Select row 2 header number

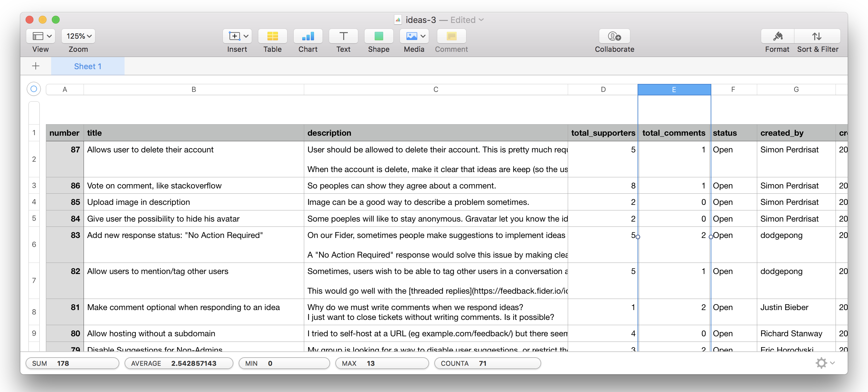point(34,159)
